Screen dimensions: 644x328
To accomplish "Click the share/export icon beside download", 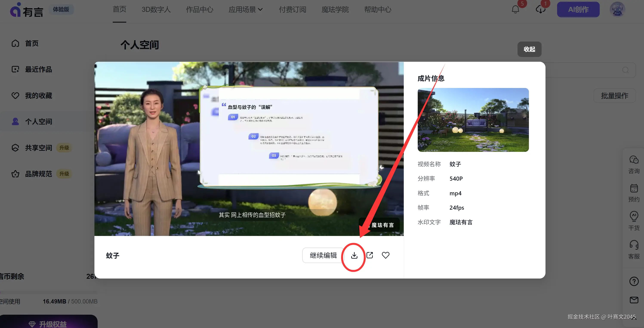I will pyautogui.click(x=370, y=255).
